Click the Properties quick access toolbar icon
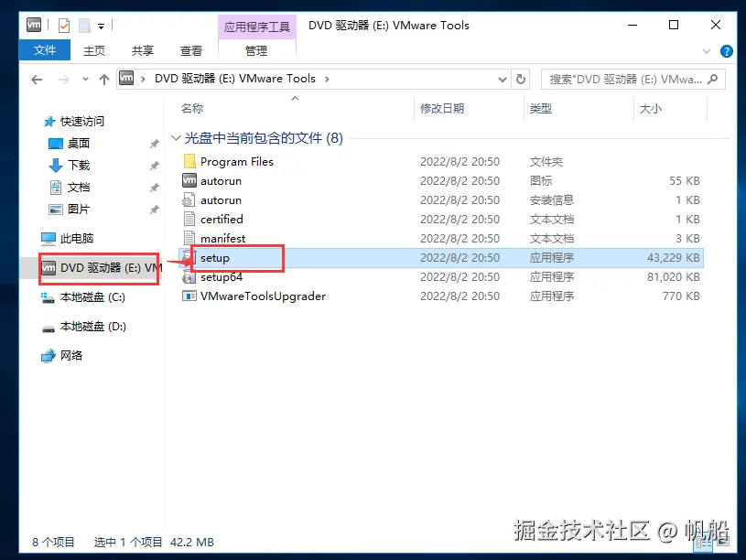This screenshot has height=560, width=746. click(x=64, y=26)
